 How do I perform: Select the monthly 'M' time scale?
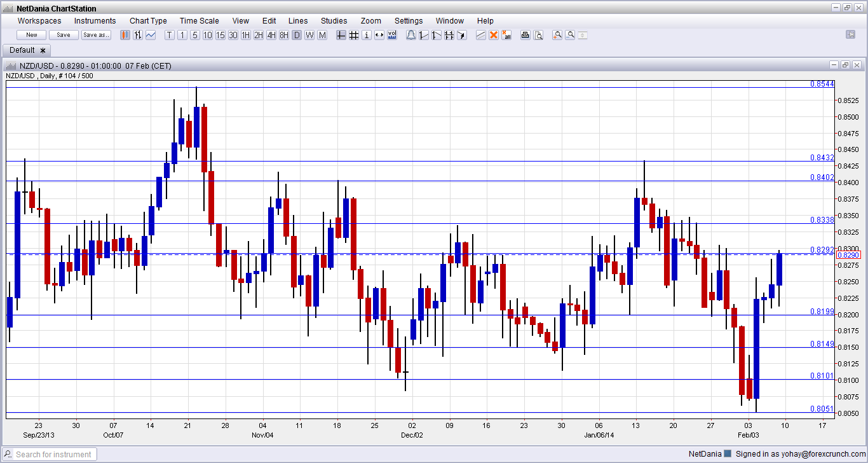322,35
